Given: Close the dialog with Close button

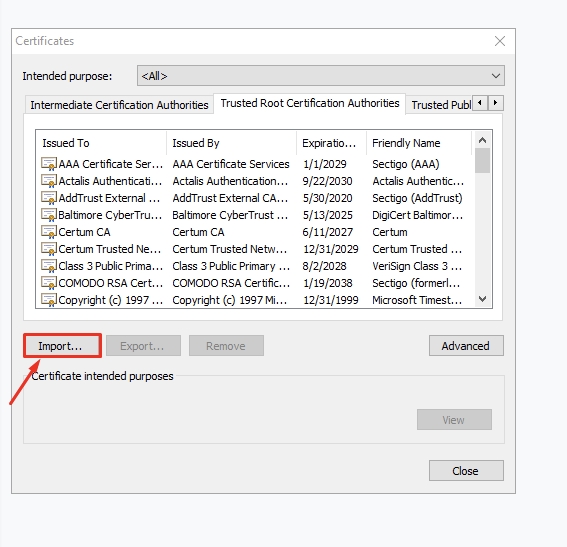Looking at the screenshot, I should click(x=466, y=471).
